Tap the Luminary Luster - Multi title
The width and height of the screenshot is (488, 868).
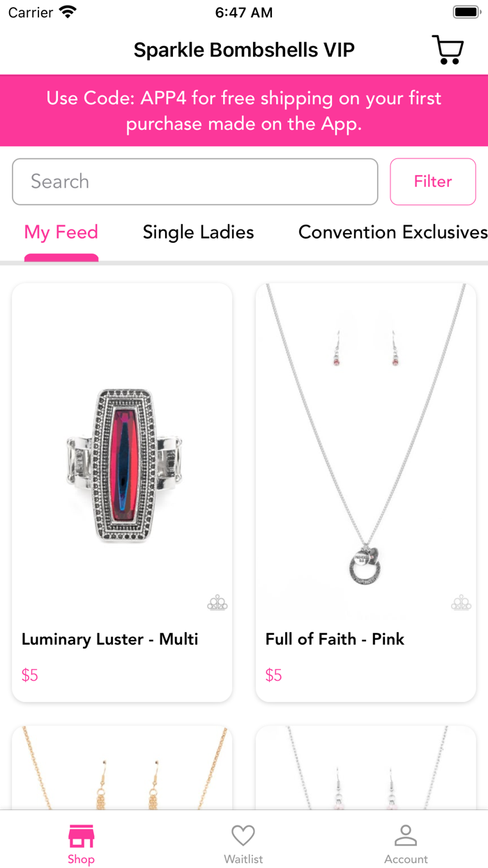(110, 639)
